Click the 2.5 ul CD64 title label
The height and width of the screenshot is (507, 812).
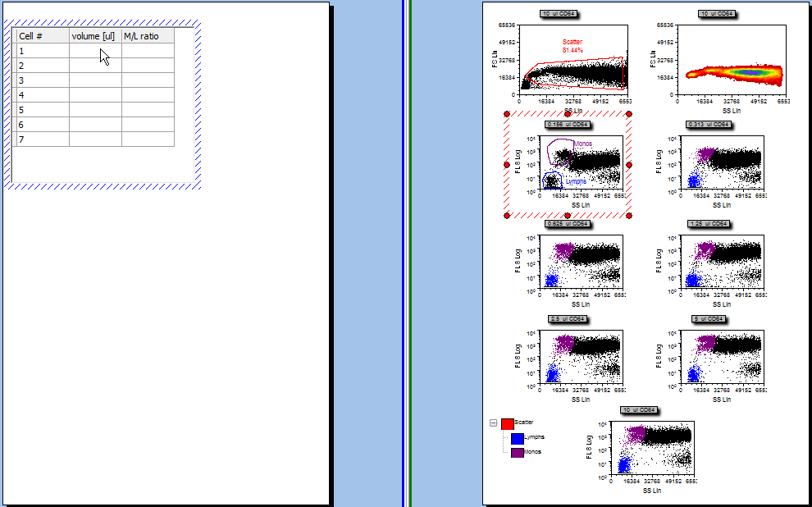[568, 319]
